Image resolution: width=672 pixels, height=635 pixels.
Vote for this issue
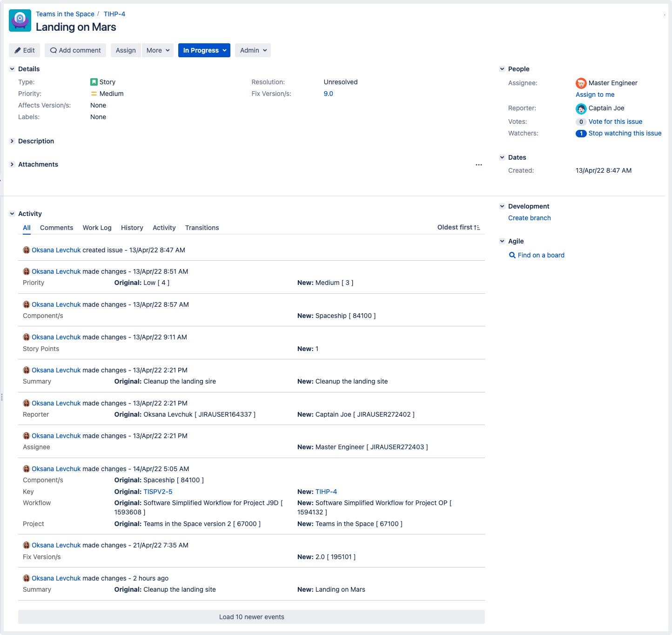[x=615, y=122]
